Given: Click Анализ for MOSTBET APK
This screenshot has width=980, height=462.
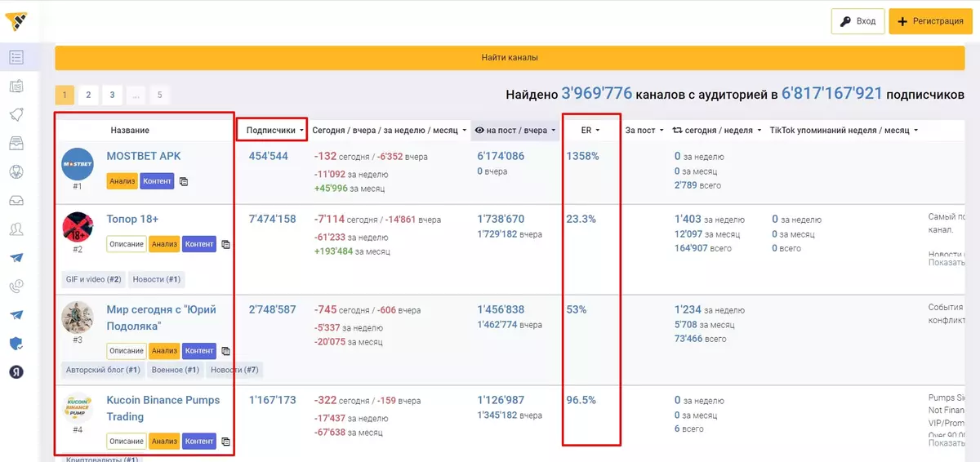Looking at the screenshot, I should (122, 181).
